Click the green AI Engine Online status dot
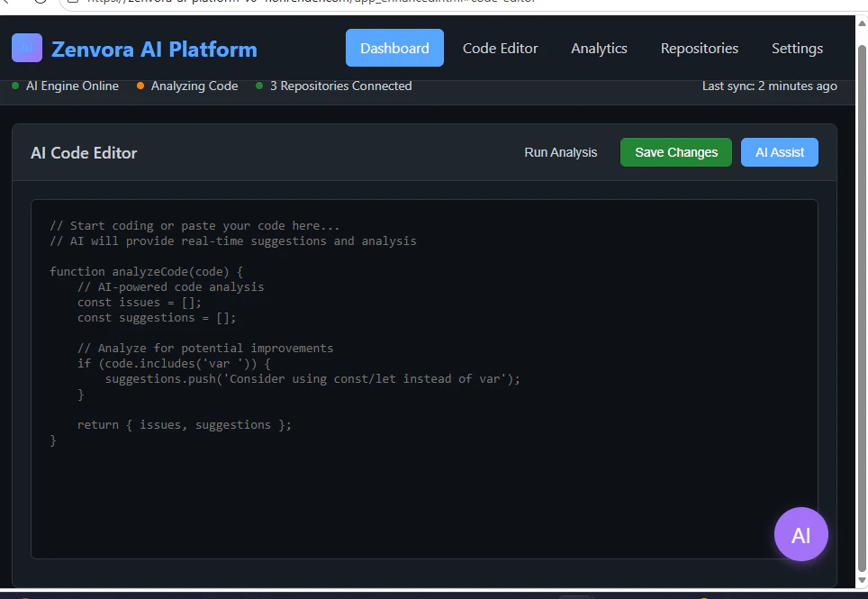This screenshot has width=868, height=599. pos(15,86)
